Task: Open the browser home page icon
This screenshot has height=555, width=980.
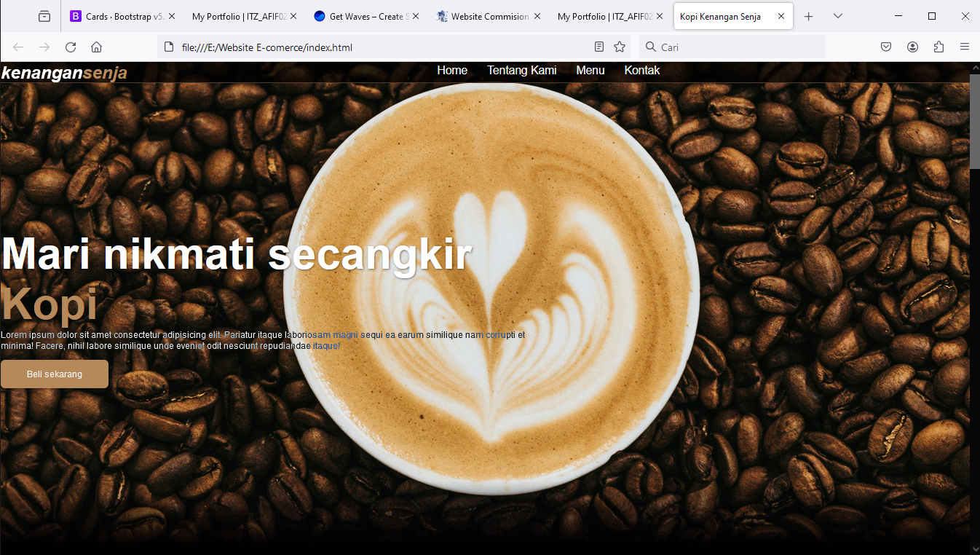Action: [x=97, y=47]
